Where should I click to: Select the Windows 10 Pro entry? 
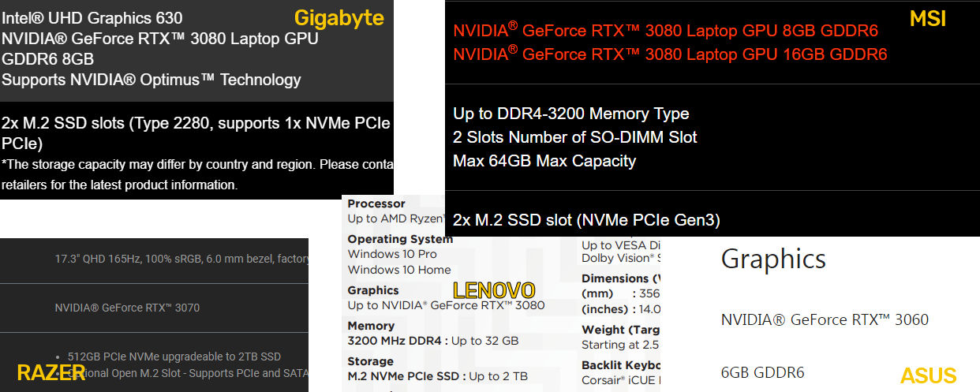click(x=392, y=254)
